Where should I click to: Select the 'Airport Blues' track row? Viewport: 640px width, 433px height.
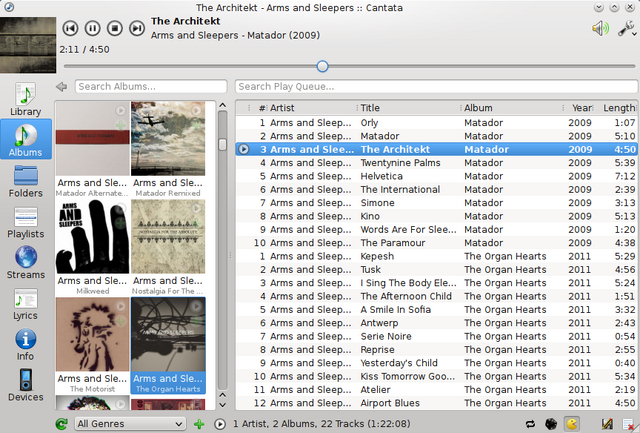(x=436, y=403)
